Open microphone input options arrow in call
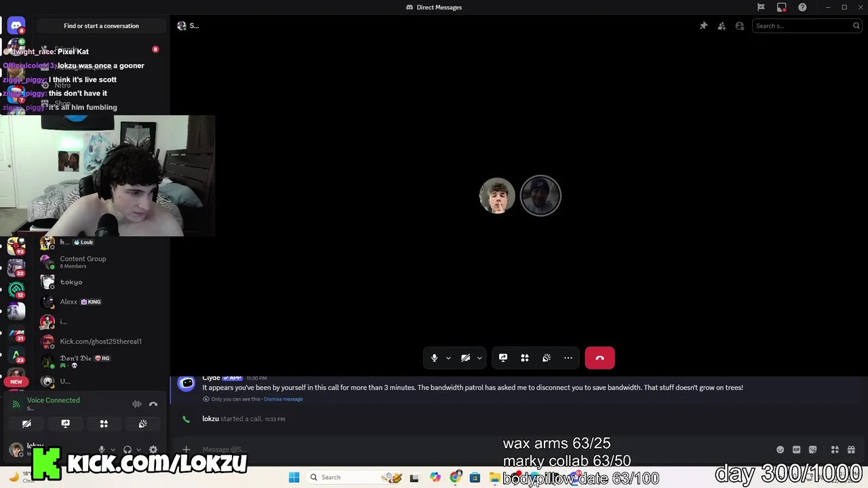This screenshot has height=488, width=868. 448,358
